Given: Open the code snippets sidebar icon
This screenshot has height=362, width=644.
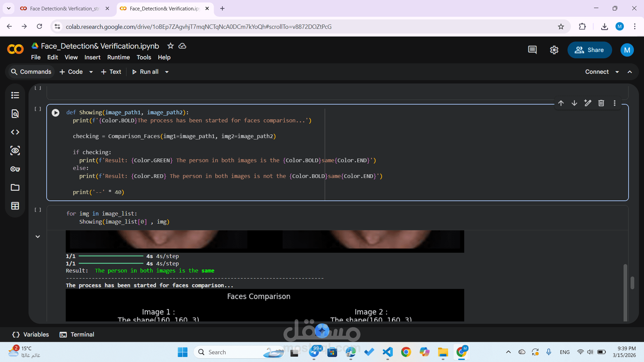Looking at the screenshot, I should (15, 132).
